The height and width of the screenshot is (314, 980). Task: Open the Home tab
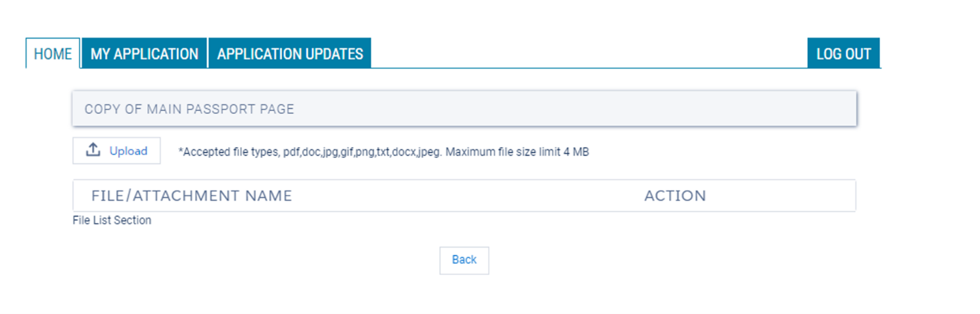(x=53, y=54)
